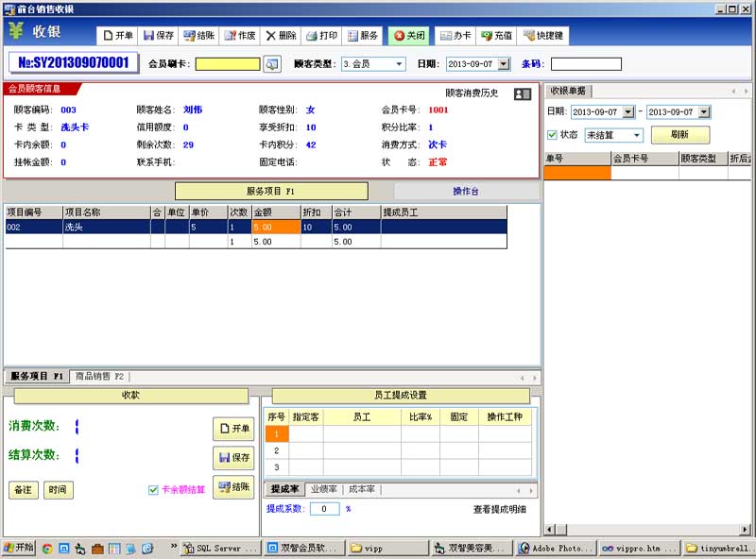Click the 时间 button
The height and width of the screenshot is (559, 756).
pyautogui.click(x=58, y=490)
